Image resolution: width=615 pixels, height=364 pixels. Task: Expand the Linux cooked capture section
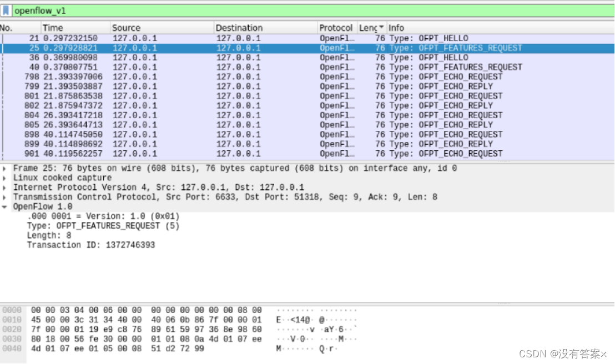tap(5, 177)
